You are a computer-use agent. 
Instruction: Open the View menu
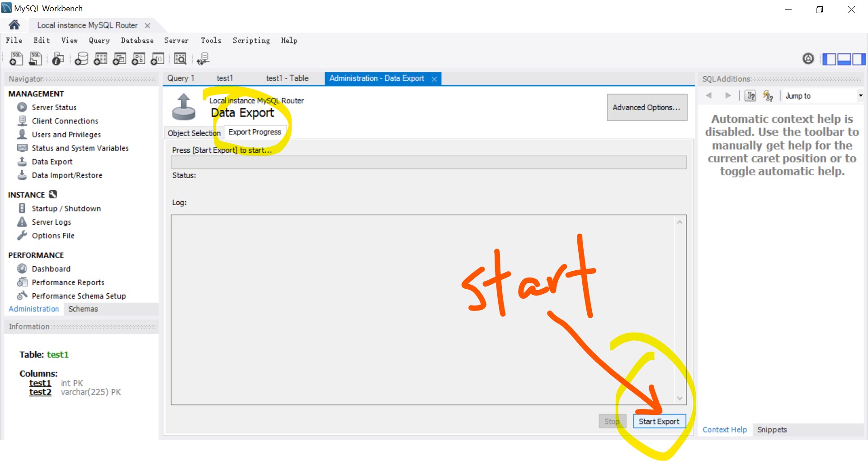pos(70,40)
